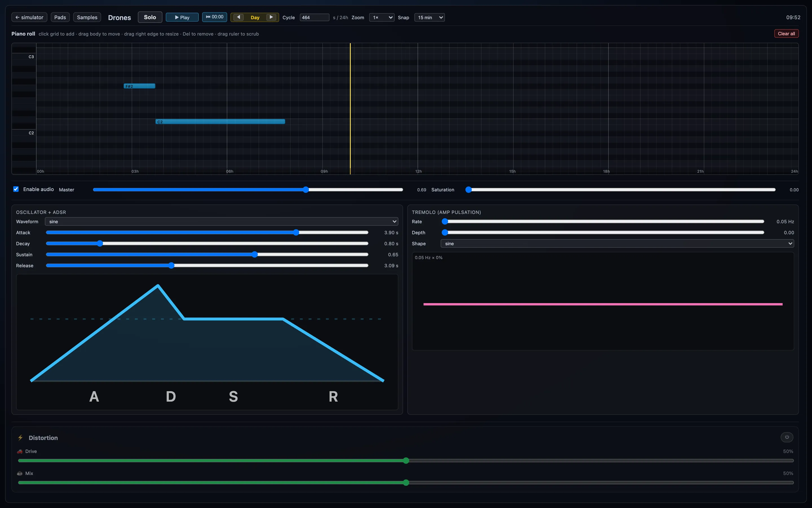This screenshot has height=508, width=812.
Task: Open the Samples tab
Action: 87,17
